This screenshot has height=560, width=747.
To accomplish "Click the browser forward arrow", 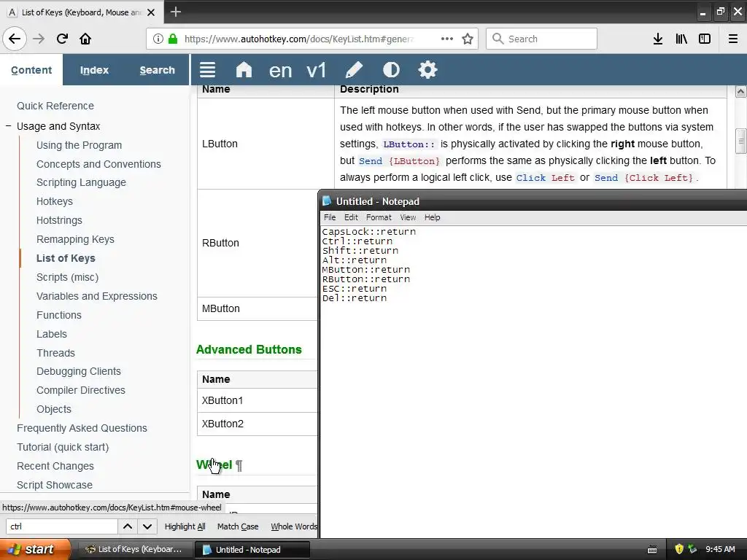I will [x=39, y=39].
